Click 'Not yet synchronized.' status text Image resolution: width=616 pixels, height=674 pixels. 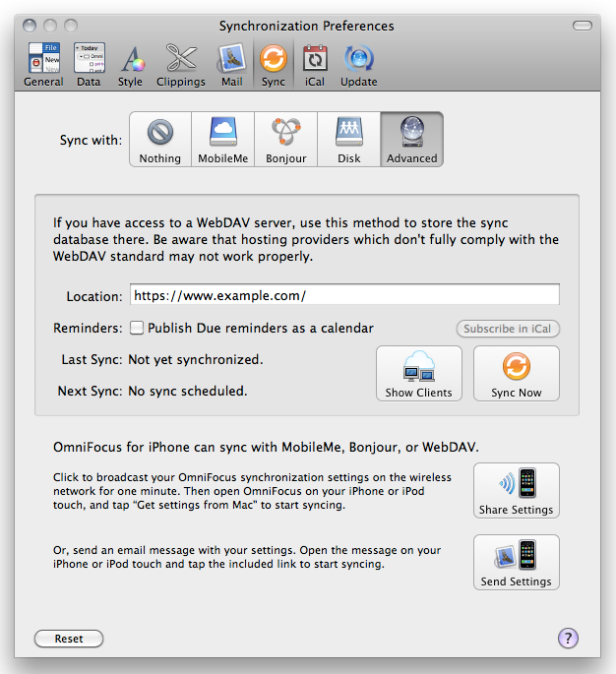coord(196,359)
